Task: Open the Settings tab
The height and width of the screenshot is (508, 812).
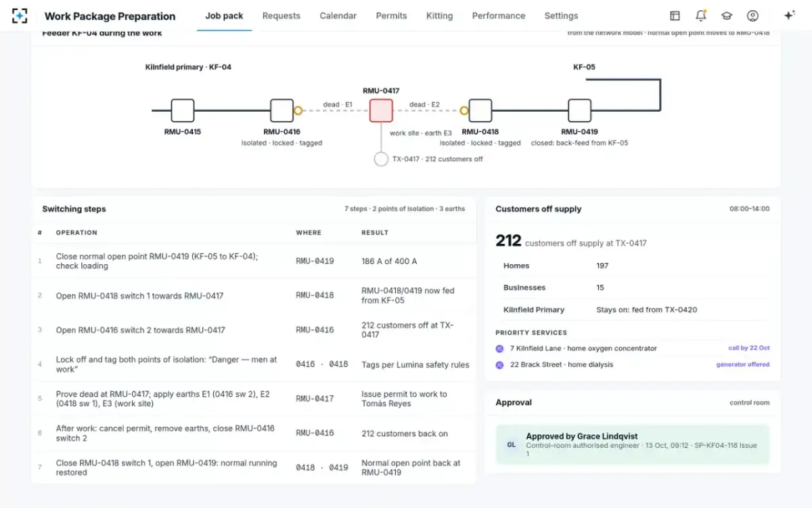Action: coord(561,16)
